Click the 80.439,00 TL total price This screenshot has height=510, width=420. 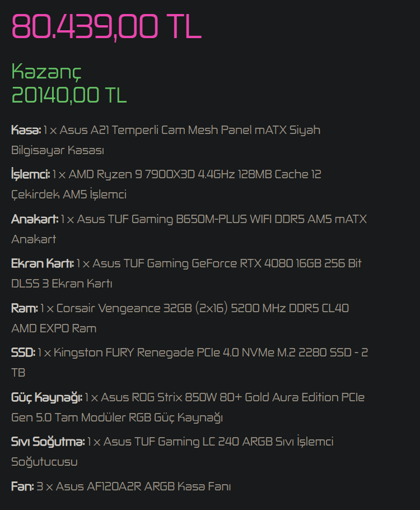(106, 26)
